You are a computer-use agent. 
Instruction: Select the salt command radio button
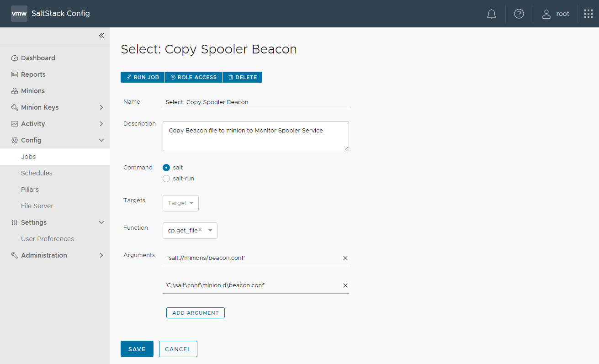click(166, 168)
